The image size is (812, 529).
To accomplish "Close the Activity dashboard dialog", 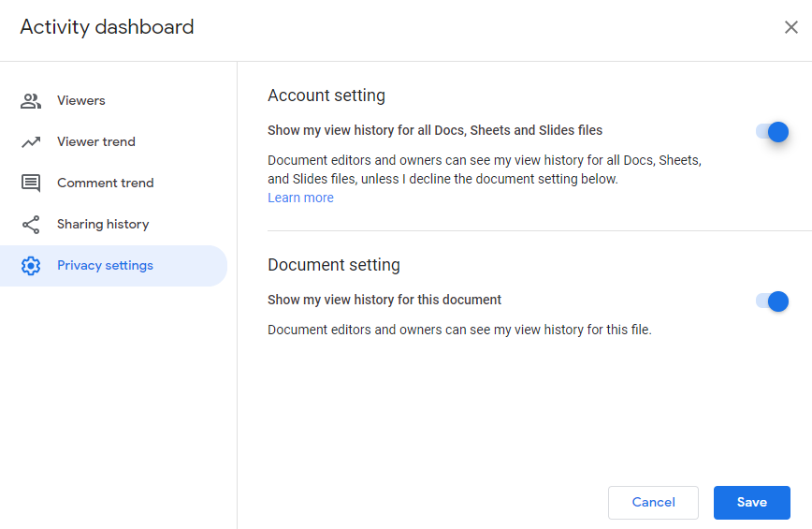I will [790, 27].
